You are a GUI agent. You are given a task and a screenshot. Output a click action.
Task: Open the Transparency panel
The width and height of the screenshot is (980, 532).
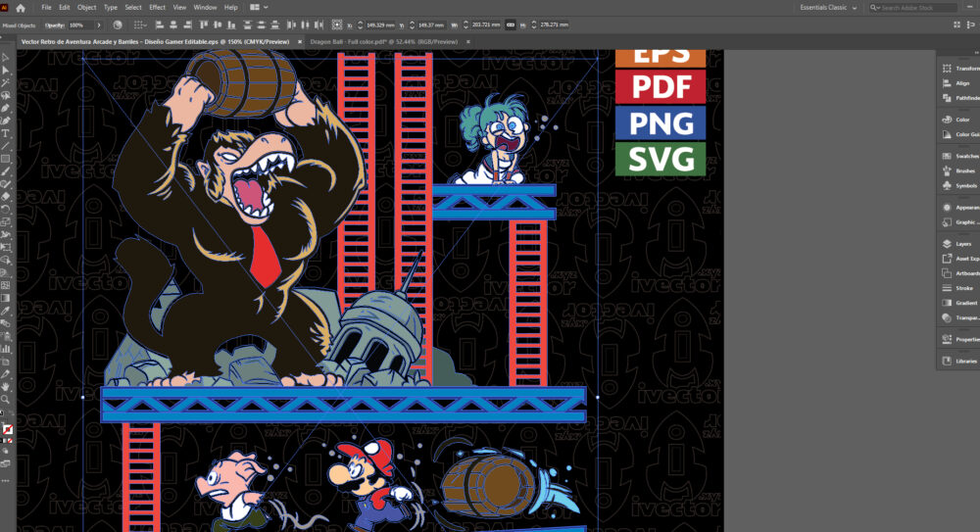[x=960, y=317]
